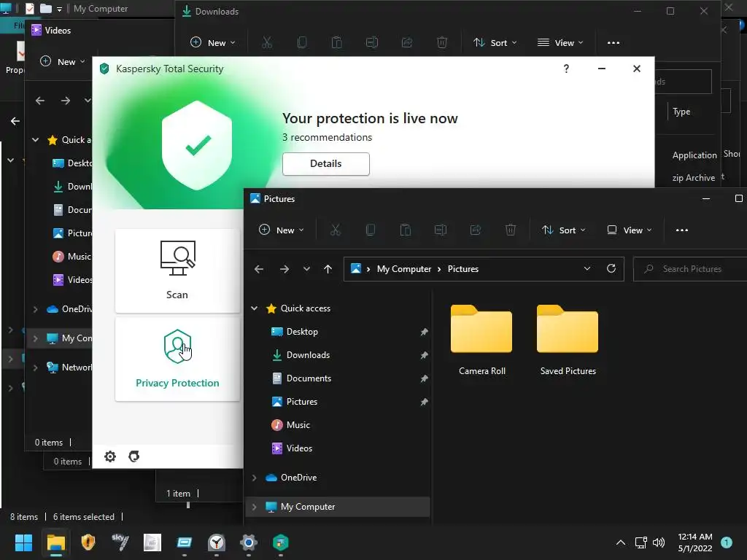Screen dimensions: 747x560
Task: Click Copy icon in Pictures toolbar
Action: coord(370,230)
